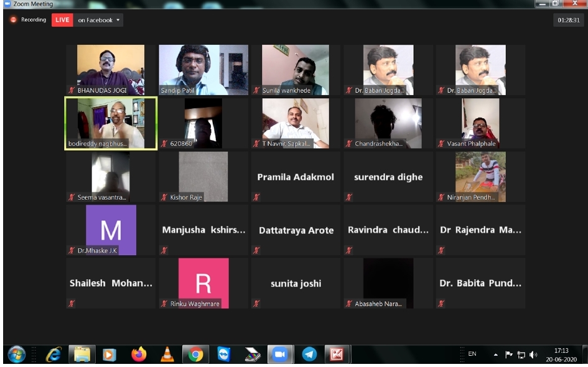Show hidden system tray icons arrow

click(496, 355)
